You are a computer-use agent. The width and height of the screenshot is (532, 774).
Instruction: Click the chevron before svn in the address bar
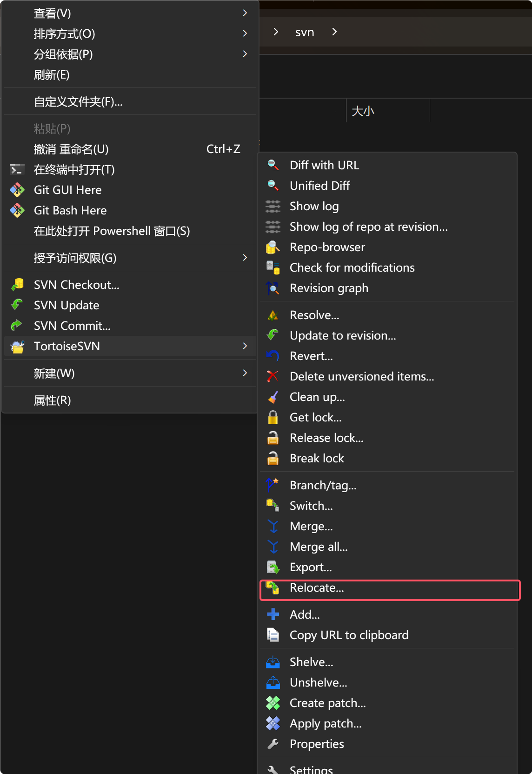(276, 32)
